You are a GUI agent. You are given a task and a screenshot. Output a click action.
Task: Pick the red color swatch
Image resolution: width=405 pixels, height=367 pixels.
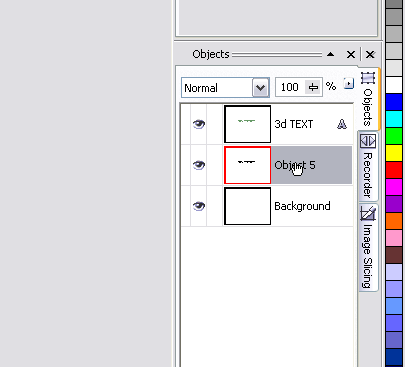tap(394, 170)
